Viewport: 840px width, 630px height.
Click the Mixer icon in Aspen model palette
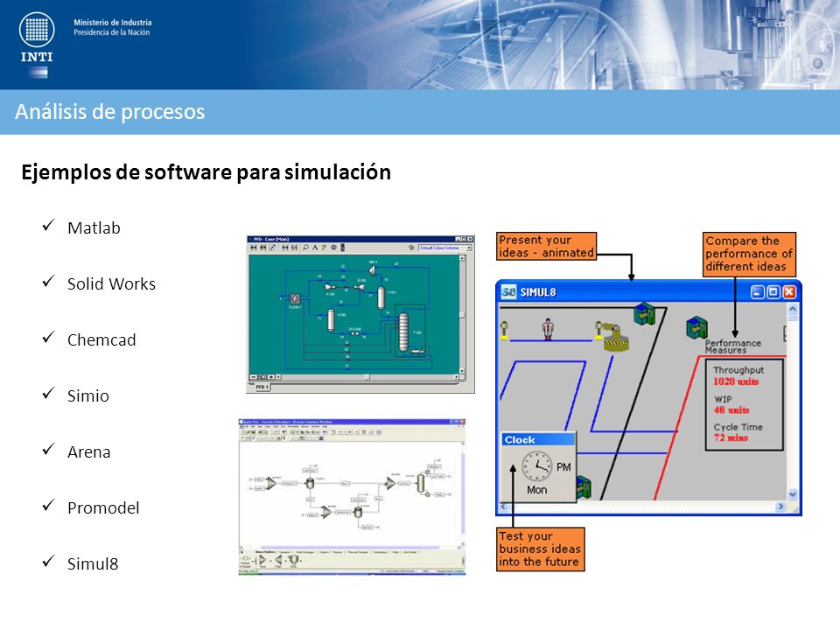pos(262,560)
